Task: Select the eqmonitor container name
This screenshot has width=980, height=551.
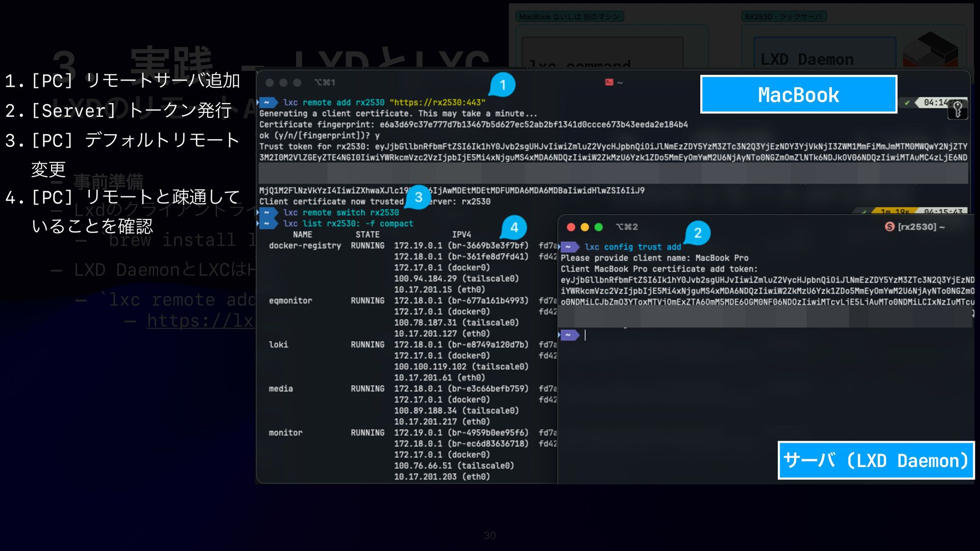Action: (290, 301)
